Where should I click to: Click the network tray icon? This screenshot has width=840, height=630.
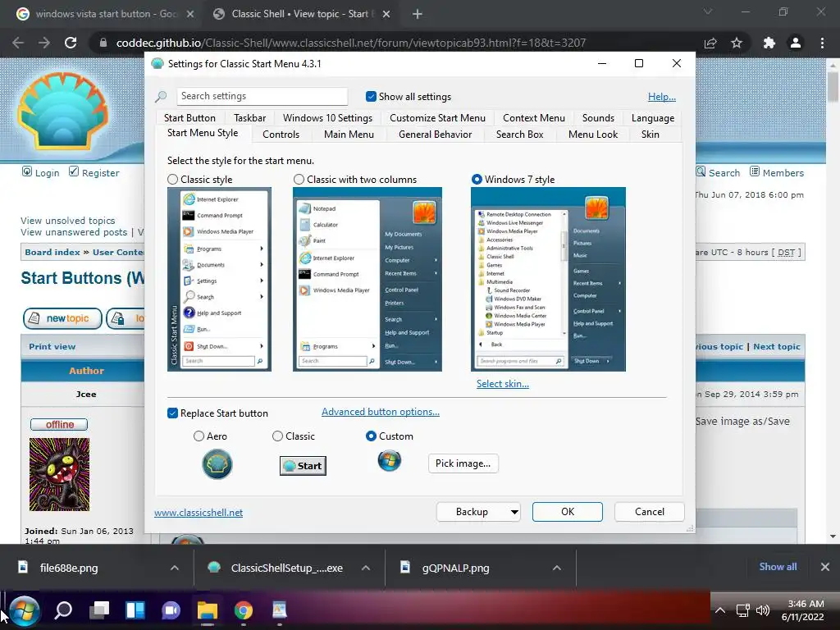(x=742, y=610)
